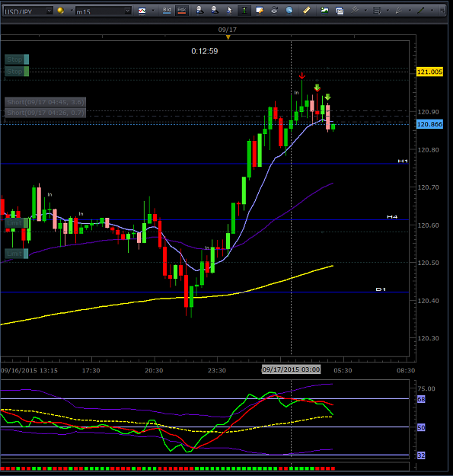Click the window with pencil edit icon
The width and height of the screenshot is (453, 476).
[x=260, y=11]
